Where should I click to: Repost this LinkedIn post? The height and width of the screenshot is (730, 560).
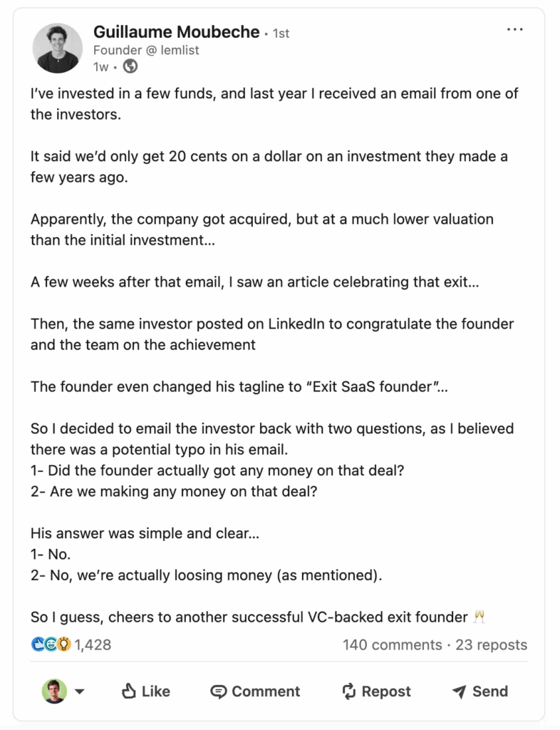point(376,691)
